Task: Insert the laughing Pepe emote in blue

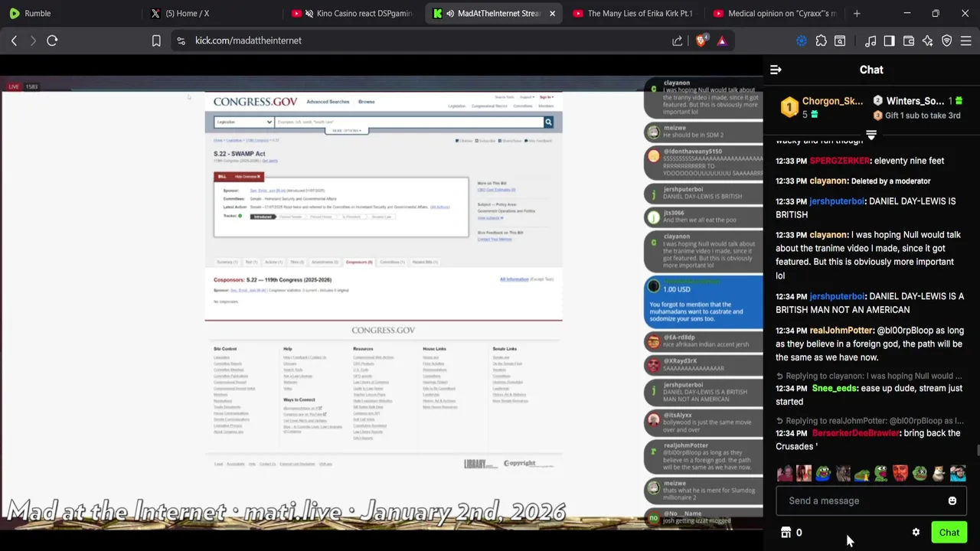Action: coord(823,474)
